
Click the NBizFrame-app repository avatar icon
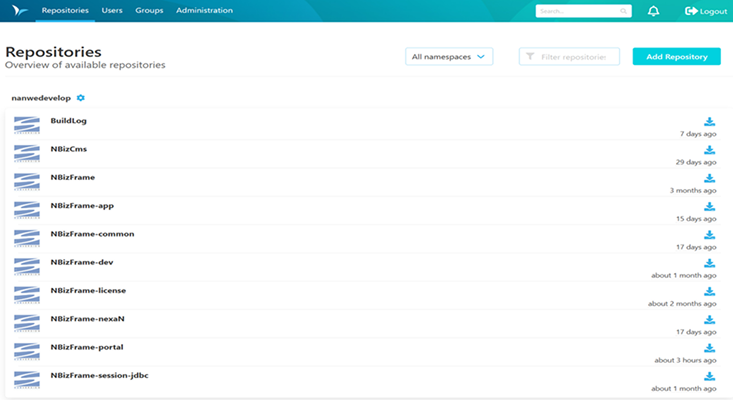tap(27, 210)
